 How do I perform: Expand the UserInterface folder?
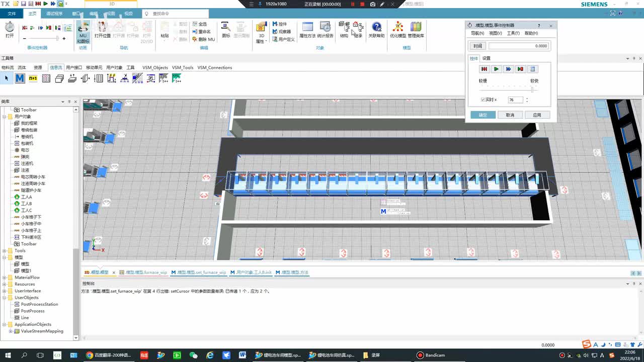click(x=5, y=291)
